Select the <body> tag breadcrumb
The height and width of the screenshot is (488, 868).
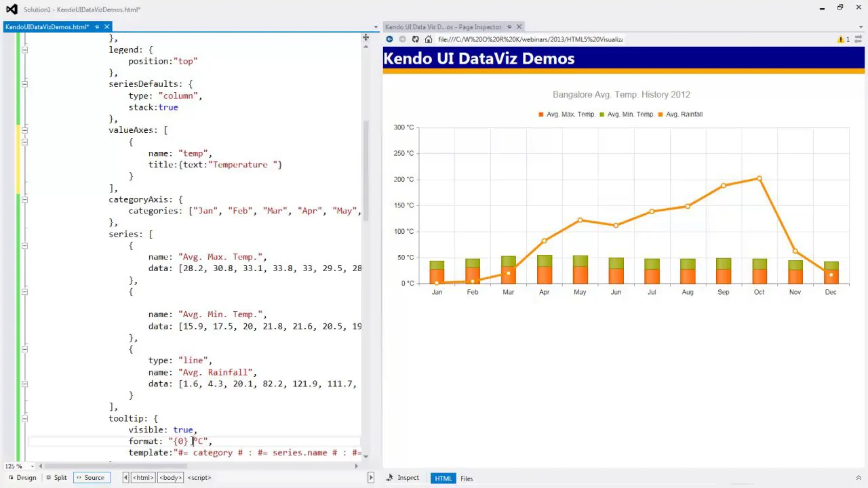(171, 478)
